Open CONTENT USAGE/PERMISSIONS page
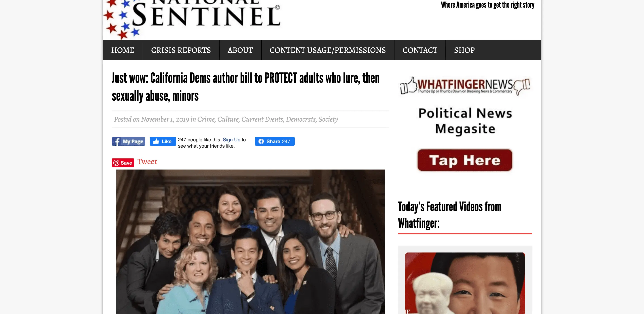This screenshot has width=644, height=314. [x=328, y=50]
